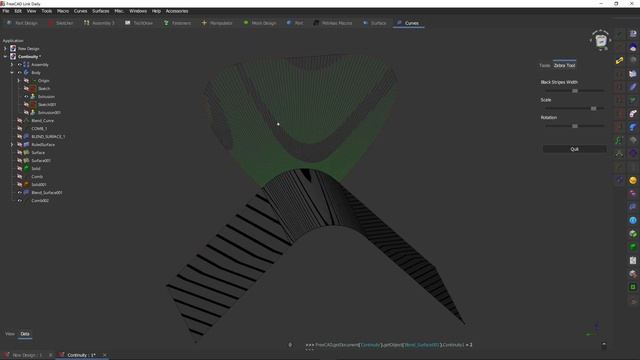Open the Data property tab at bottom left
The image size is (640, 360).
pyautogui.click(x=25, y=334)
